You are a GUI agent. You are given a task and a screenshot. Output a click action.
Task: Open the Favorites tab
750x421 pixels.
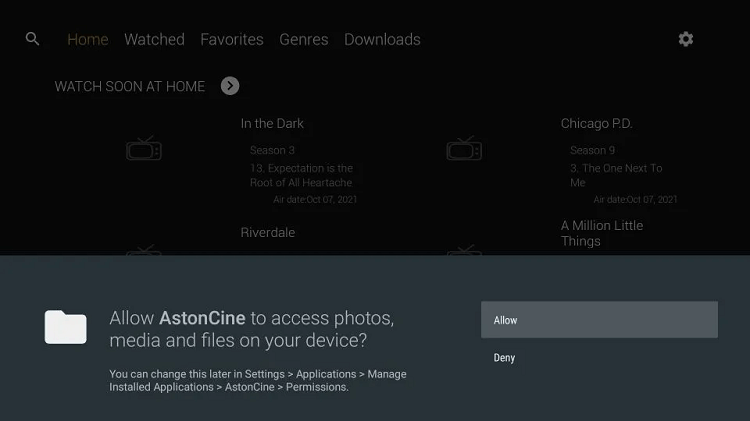tap(232, 39)
